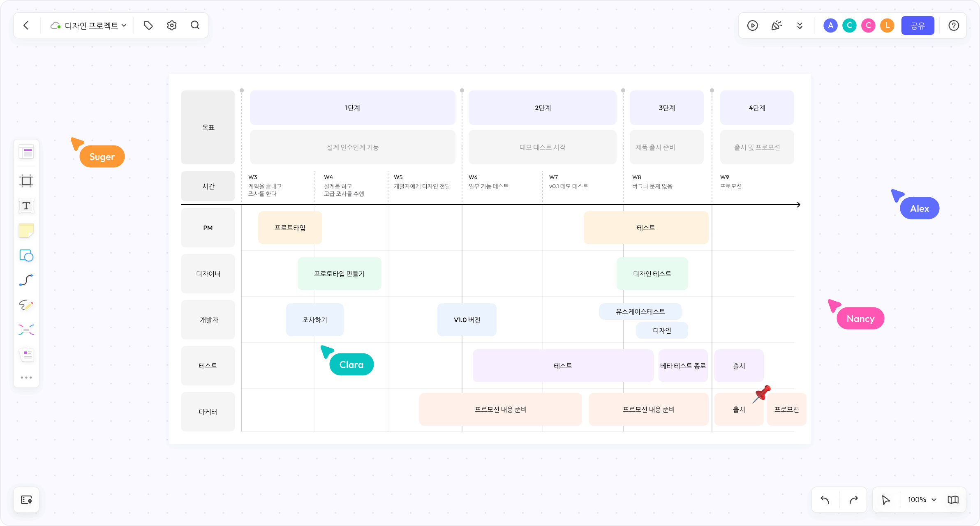Select the 유스케이스테스트 card
The width and height of the screenshot is (980, 526).
(640, 311)
